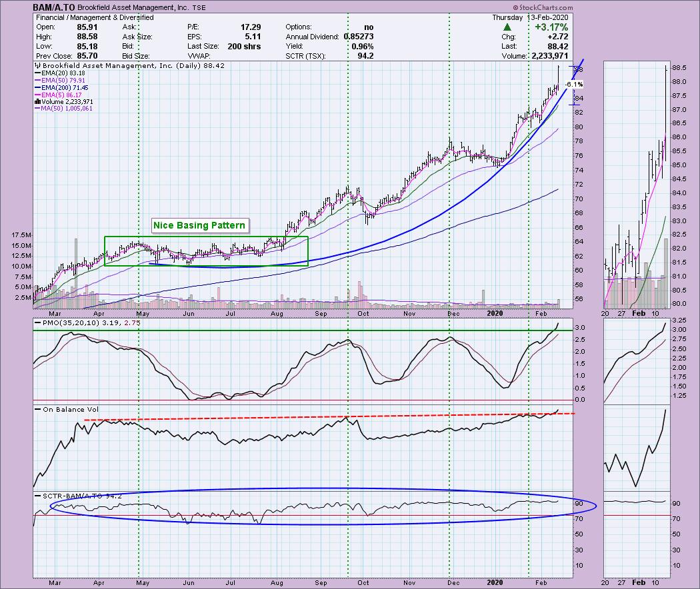Click the Options 'no' value
This screenshot has width=700, height=589.
click(369, 27)
